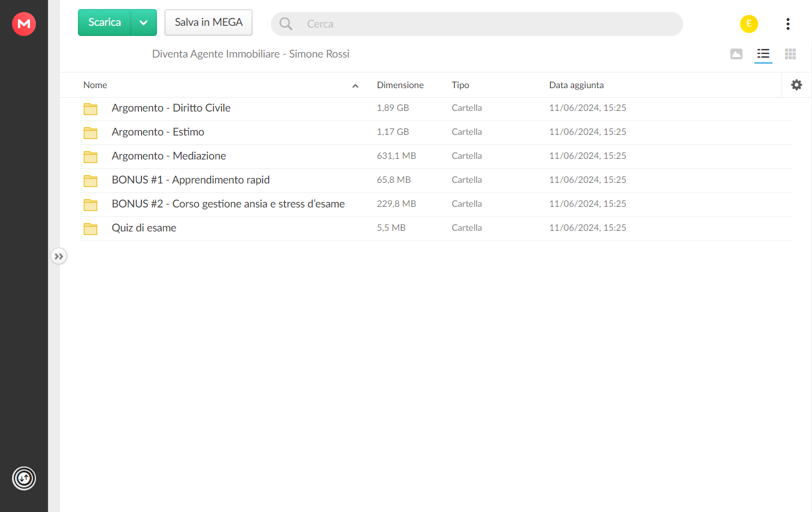Viewport: 812px width, 512px height.
Task: Switch to image gallery view icon
Action: (736, 54)
